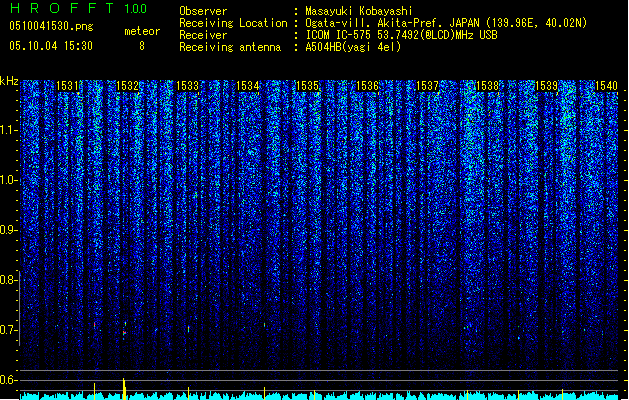Click the 1537 time marker
The image size is (629, 400).
tap(428, 86)
